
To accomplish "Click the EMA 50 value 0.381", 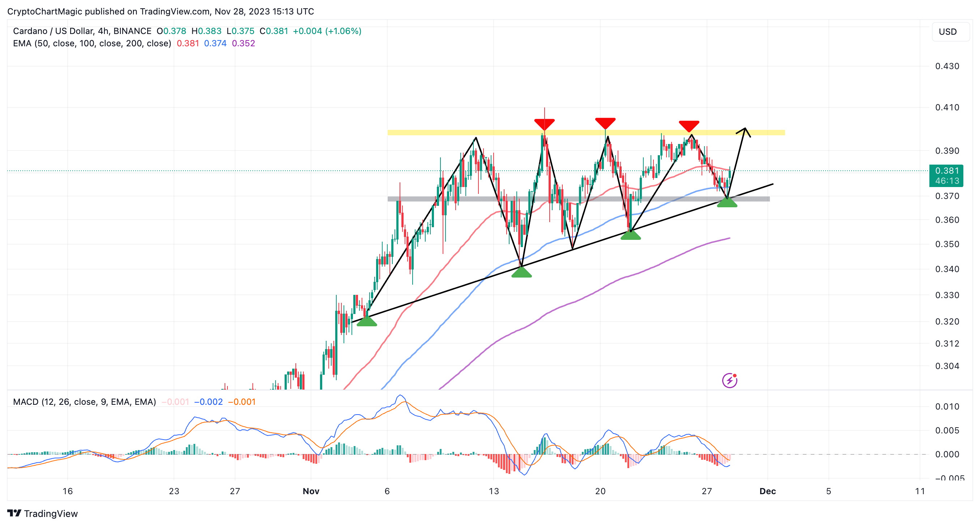I will pos(188,43).
